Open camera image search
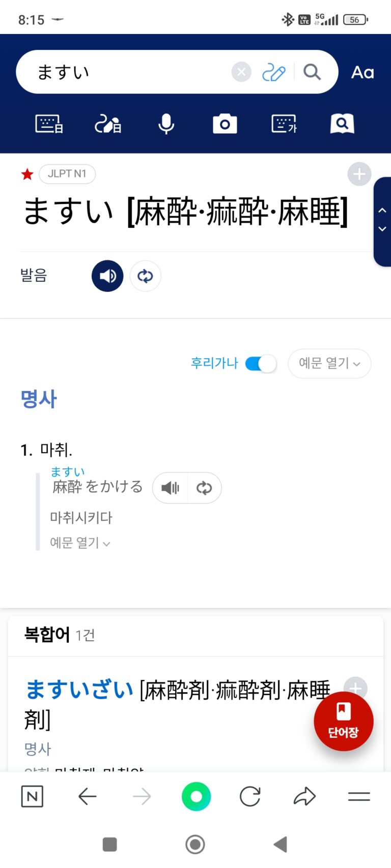391x868 pixels. tap(225, 124)
